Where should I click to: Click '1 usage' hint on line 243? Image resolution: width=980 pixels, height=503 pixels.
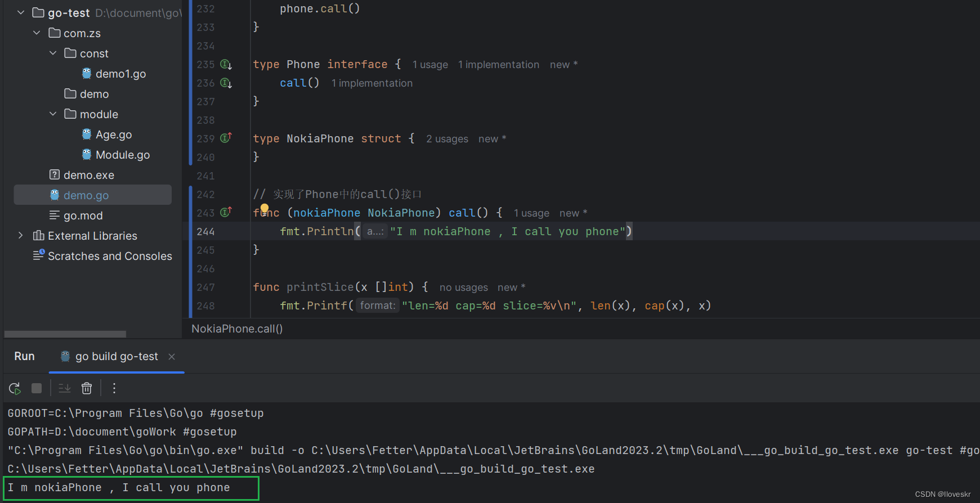pos(531,213)
